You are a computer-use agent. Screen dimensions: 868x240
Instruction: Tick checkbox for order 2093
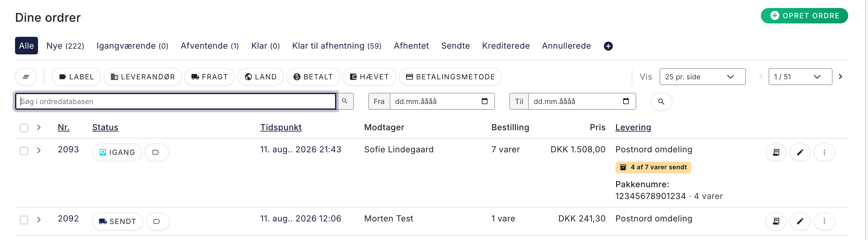24,151
